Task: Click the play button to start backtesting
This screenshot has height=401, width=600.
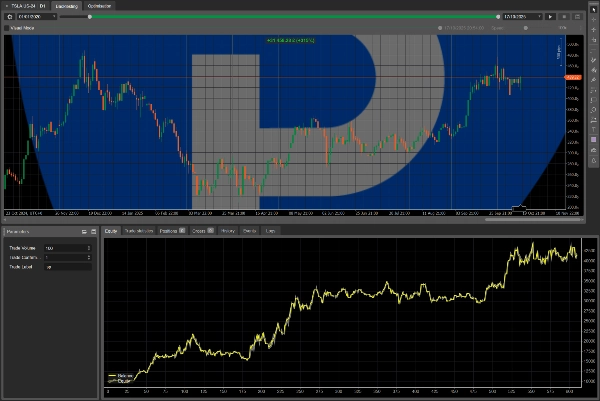Action: coord(549,17)
